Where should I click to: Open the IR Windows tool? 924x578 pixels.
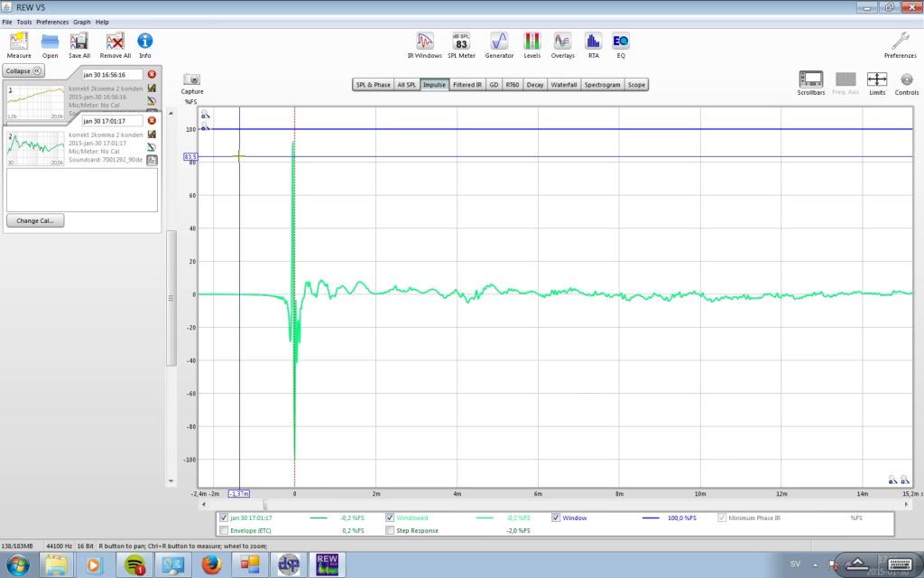[425, 42]
